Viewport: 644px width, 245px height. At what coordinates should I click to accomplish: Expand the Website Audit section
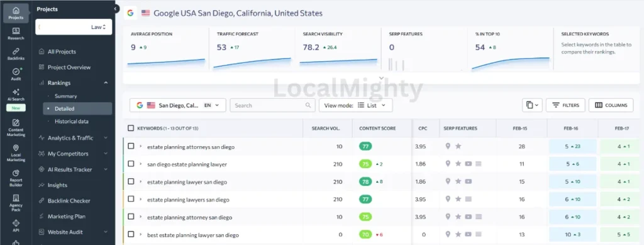106,232
